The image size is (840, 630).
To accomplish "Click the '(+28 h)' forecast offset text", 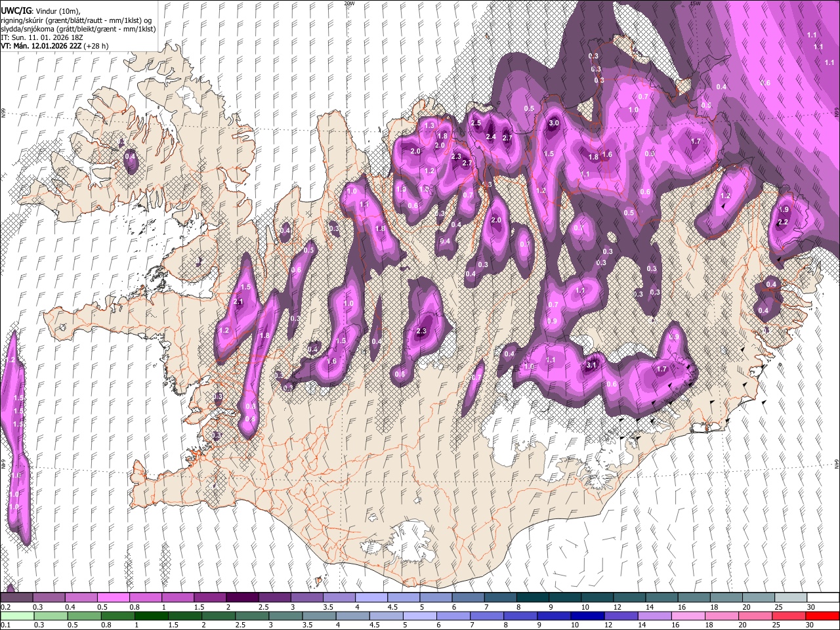I will [96, 46].
